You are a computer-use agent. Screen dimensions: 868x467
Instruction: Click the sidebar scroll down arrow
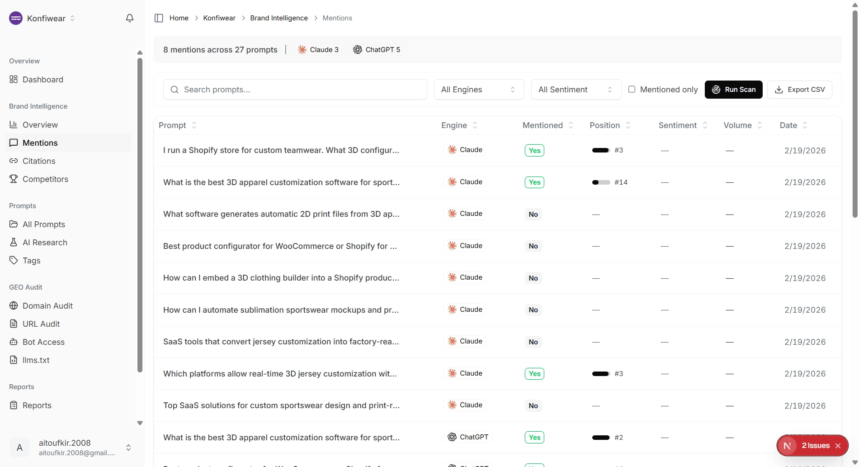140,423
